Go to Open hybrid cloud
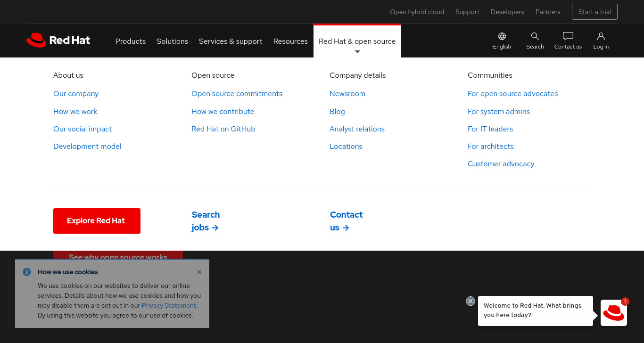 coord(417,12)
